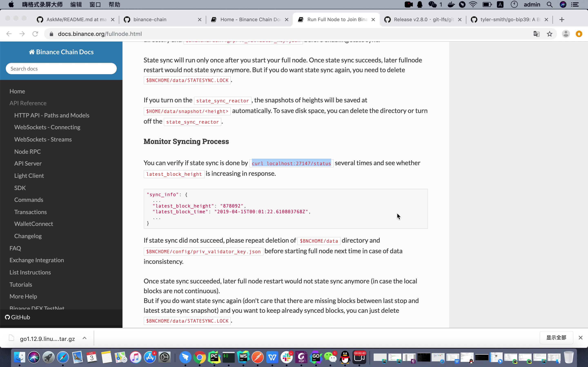Click the browser translate page icon
The image size is (588, 367).
click(536, 34)
